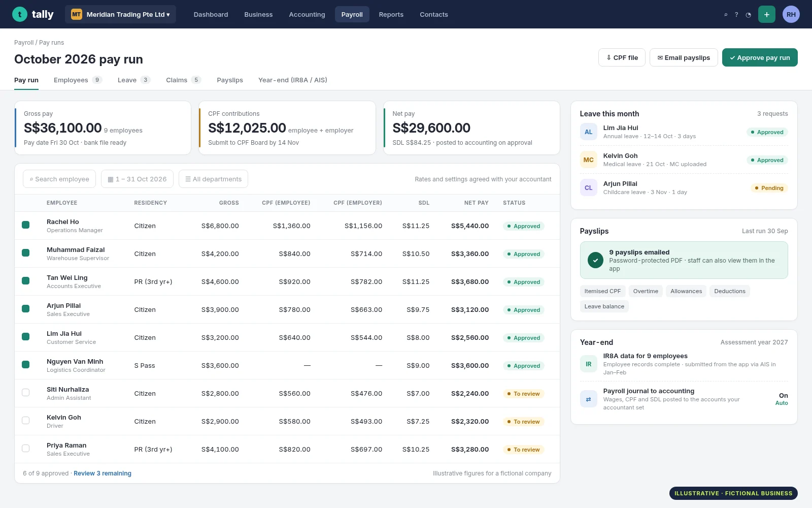Image resolution: width=812 pixels, height=508 pixels.
Task: Switch to the Employees tab
Action: tap(78, 80)
